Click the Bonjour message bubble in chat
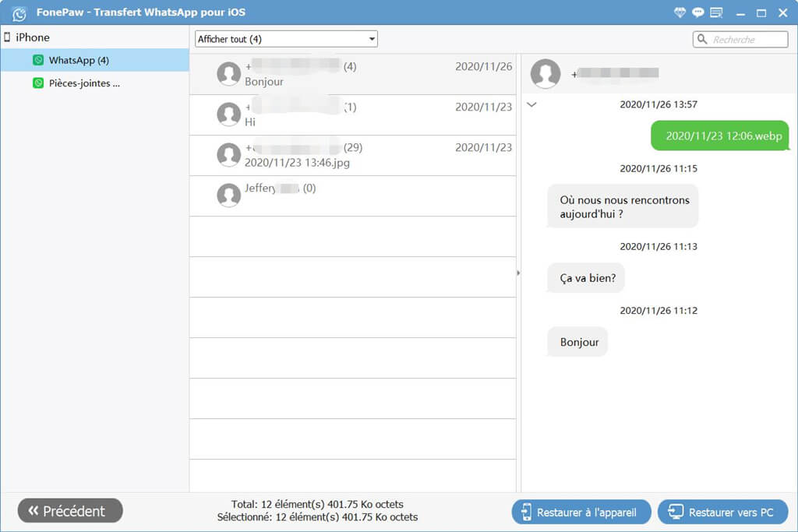This screenshot has height=532, width=798. [x=577, y=342]
